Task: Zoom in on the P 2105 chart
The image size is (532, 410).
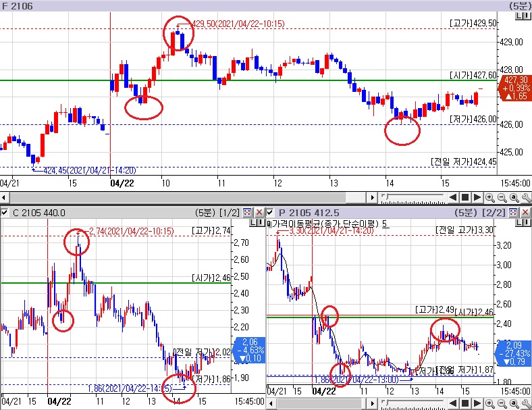Action: click(x=489, y=403)
